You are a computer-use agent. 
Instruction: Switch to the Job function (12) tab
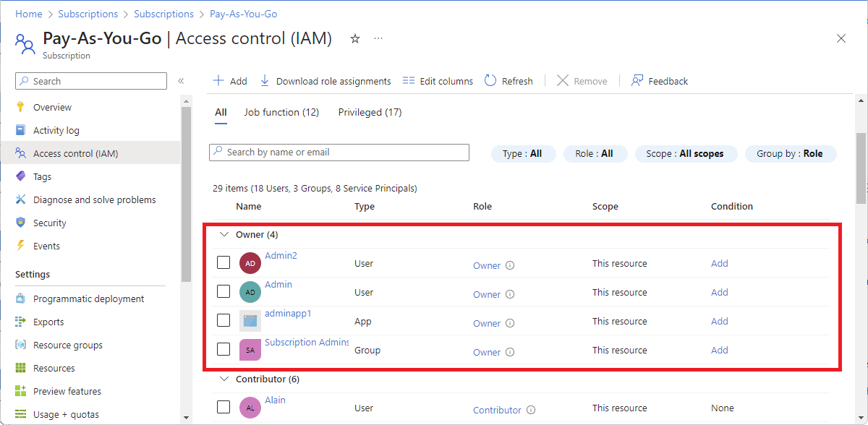(x=281, y=112)
